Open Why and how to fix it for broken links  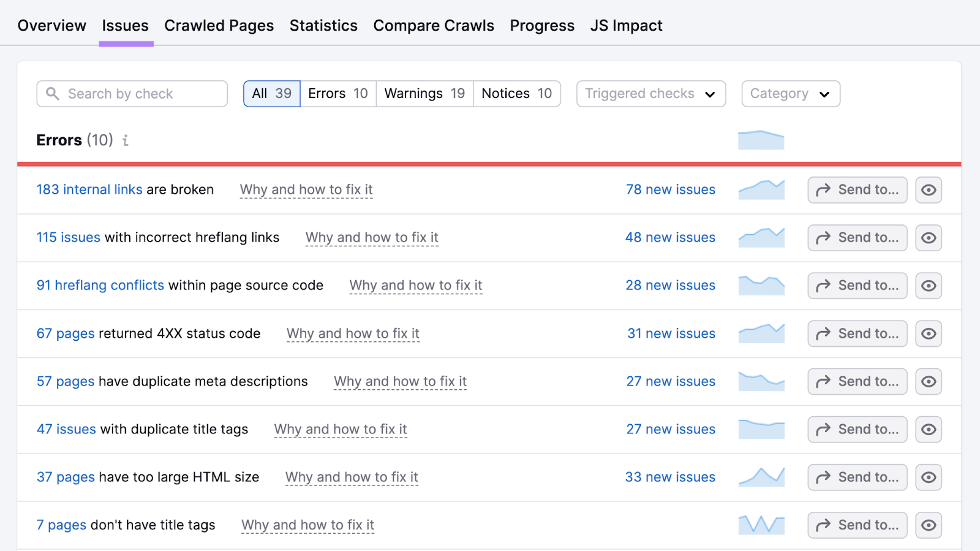coord(306,189)
